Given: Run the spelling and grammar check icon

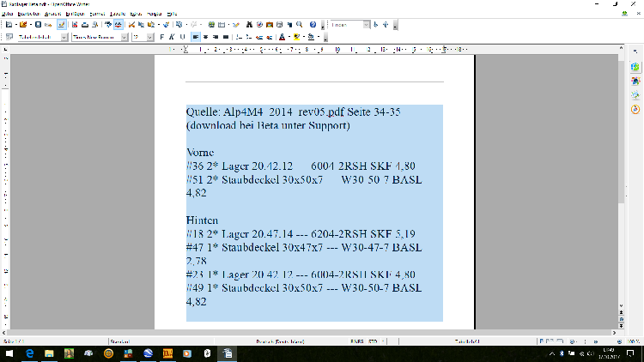Looking at the screenshot, I should [108, 25].
